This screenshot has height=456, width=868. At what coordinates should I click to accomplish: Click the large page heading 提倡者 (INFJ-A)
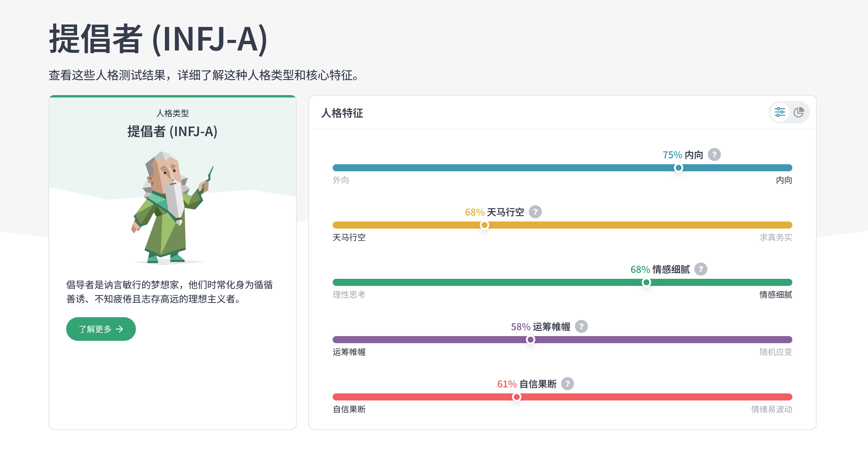click(158, 39)
